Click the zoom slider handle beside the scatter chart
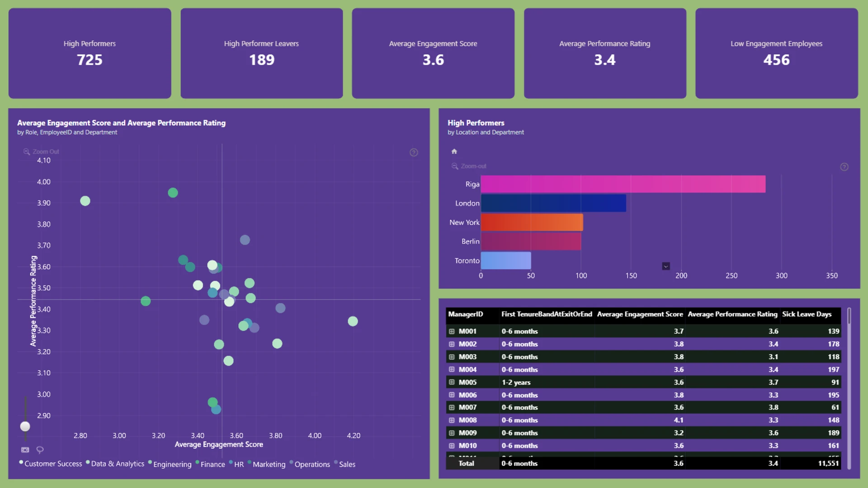This screenshot has height=488, width=868. pyautogui.click(x=25, y=427)
